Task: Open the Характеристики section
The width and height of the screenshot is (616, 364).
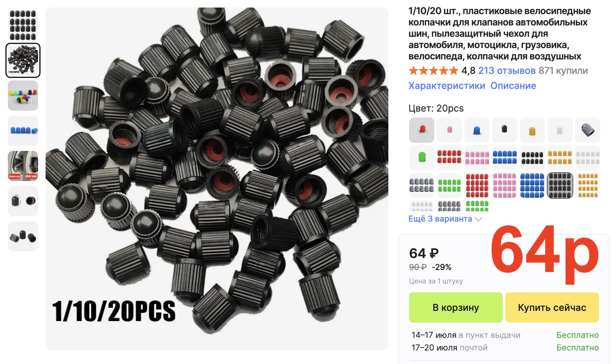Action: (x=447, y=85)
